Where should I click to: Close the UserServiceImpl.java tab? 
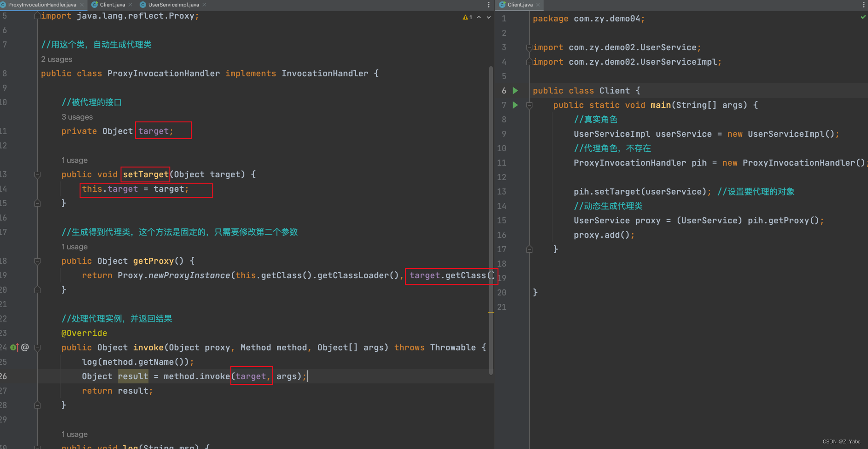coord(204,5)
